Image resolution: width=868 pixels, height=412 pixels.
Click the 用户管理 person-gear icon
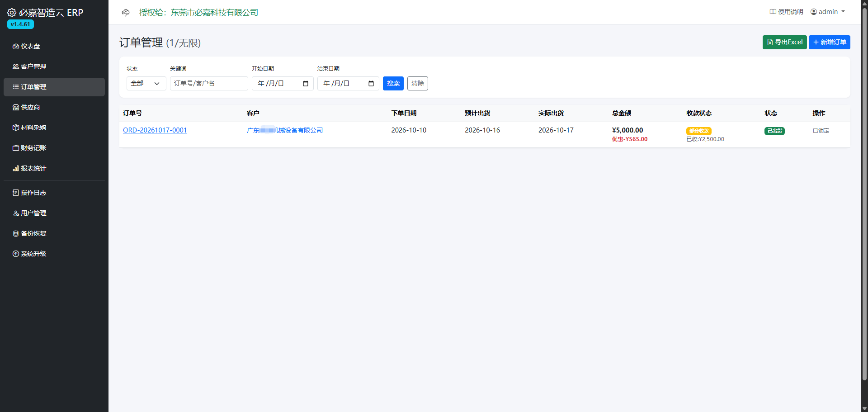click(x=16, y=213)
